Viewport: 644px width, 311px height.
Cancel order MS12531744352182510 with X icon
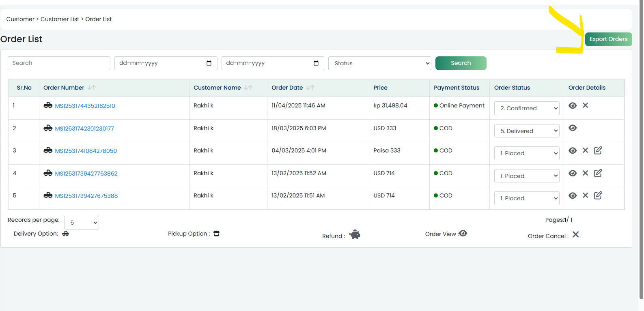point(585,105)
